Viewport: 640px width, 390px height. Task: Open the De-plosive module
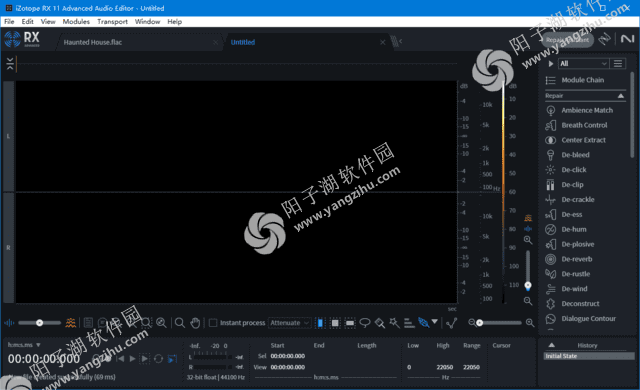[578, 244]
